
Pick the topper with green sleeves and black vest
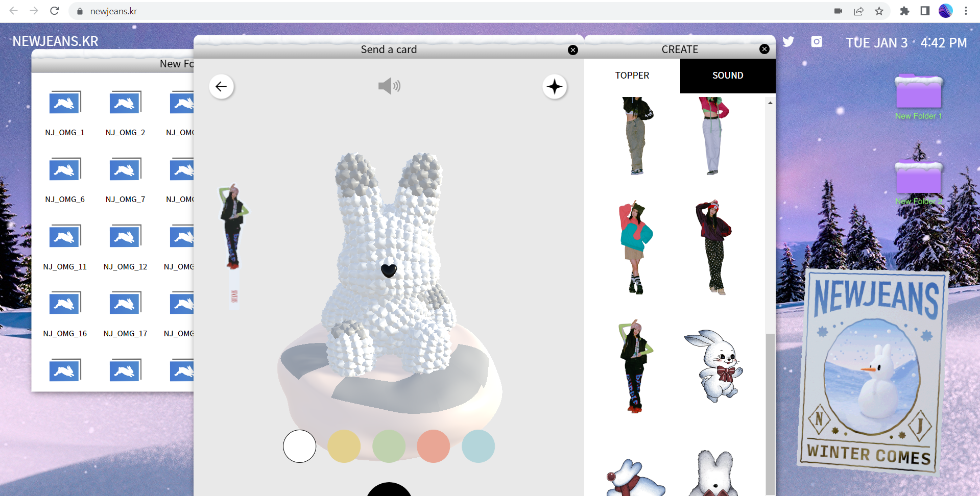pyautogui.click(x=635, y=366)
